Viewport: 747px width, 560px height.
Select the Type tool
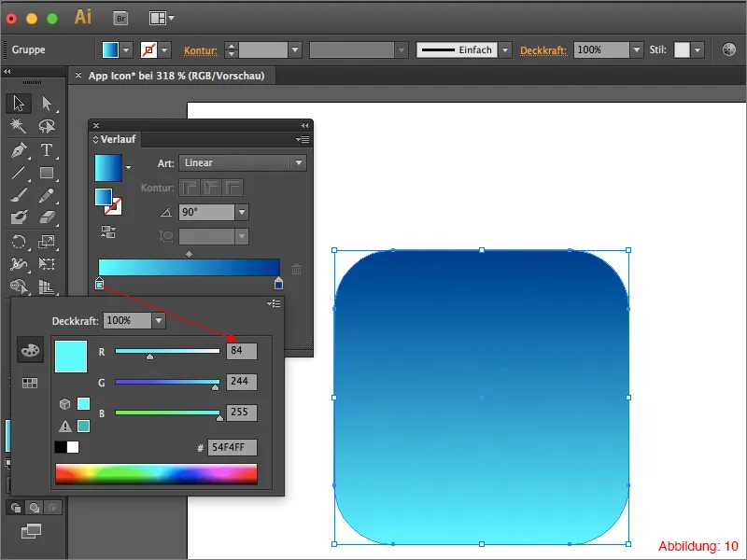[47, 150]
